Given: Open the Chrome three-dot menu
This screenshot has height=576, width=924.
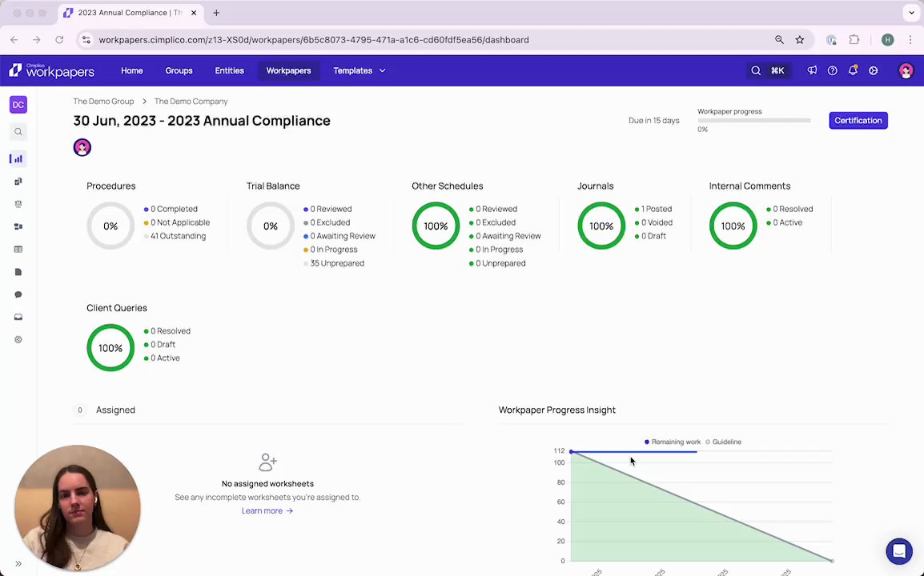Looking at the screenshot, I should [910, 40].
